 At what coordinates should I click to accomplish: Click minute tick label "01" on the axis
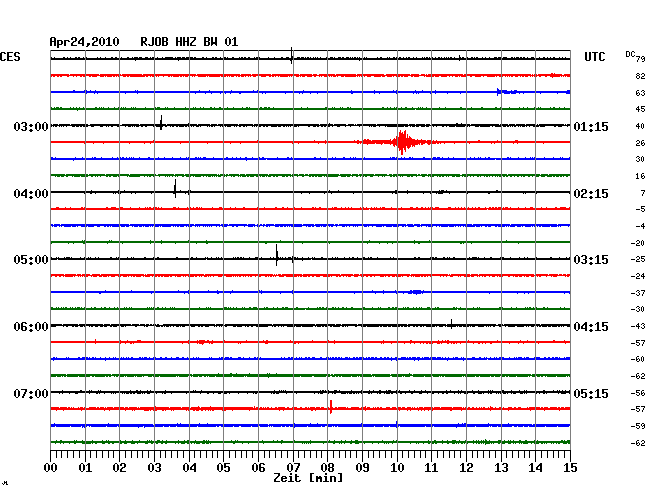coord(85,468)
